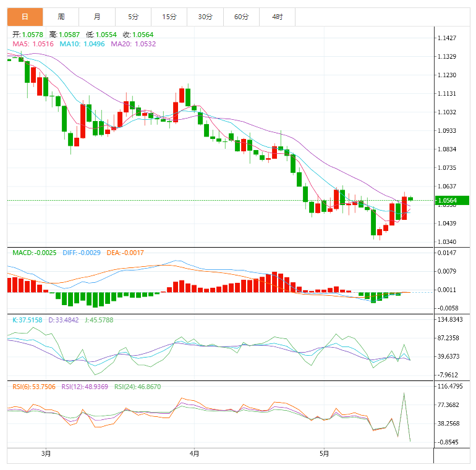Click the RSI(12): 48.9369 label
The height and width of the screenshot is (470, 476).
point(85,387)
